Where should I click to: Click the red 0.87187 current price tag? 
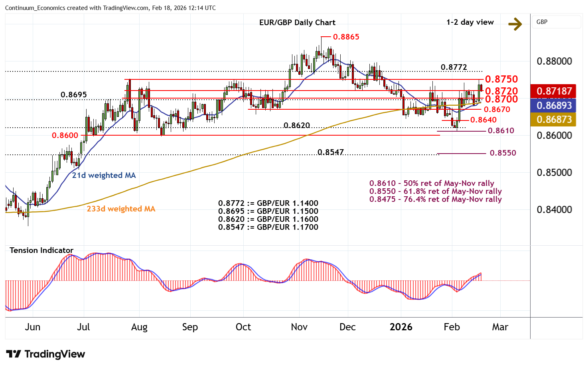click(554, 91)
